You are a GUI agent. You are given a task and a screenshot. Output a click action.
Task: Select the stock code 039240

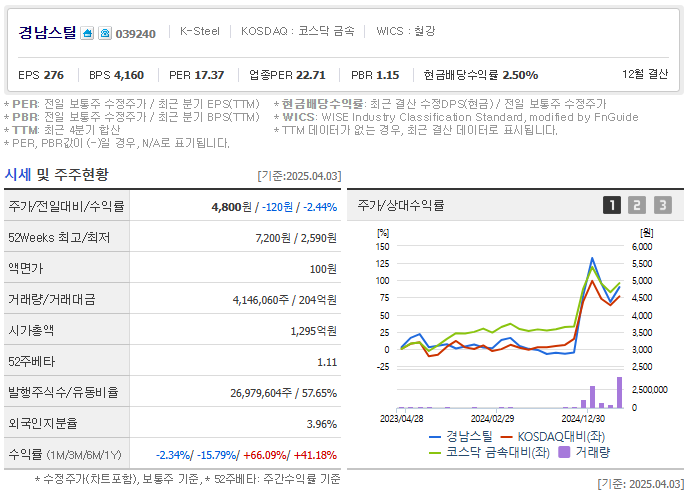tap(135, 34)
